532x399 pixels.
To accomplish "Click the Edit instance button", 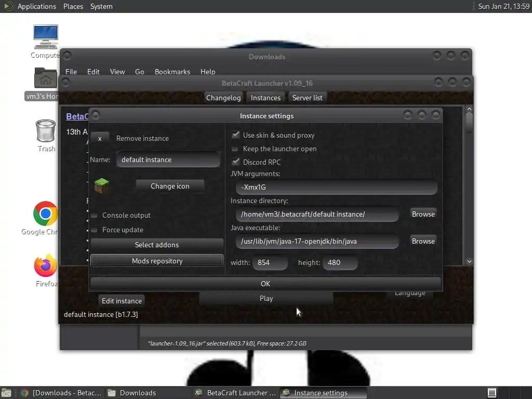I will pos(122,301).
